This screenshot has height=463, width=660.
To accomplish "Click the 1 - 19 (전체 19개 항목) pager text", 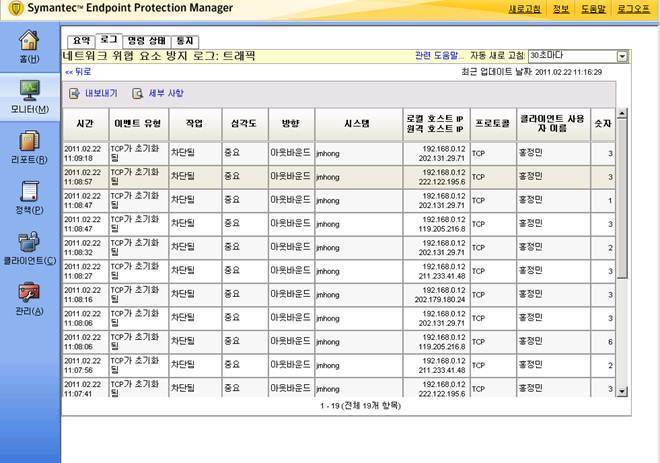I will pos(360,406).
